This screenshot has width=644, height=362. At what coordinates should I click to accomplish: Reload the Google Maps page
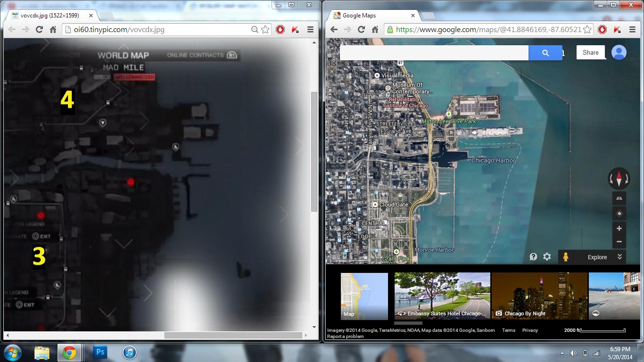[x=361, y=29]
